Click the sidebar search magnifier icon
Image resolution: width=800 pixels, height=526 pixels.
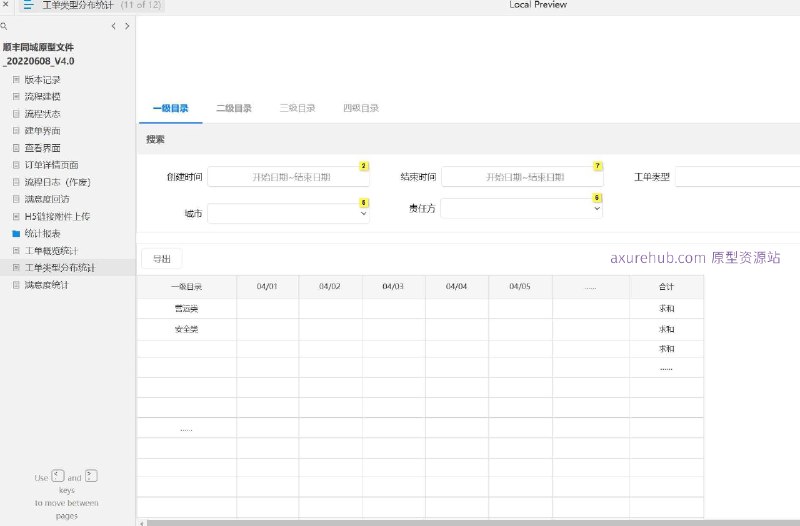[x=4, y=26]
